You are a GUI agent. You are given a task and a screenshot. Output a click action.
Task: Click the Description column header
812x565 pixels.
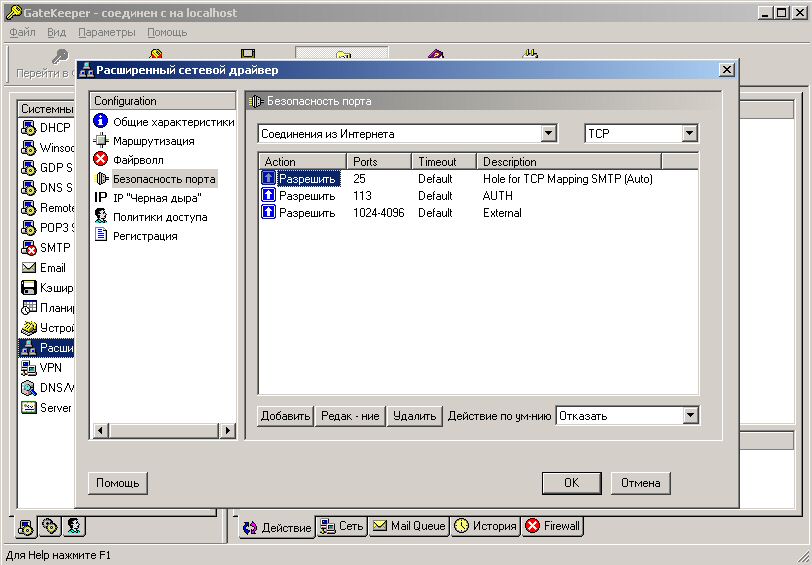(569, 162)
